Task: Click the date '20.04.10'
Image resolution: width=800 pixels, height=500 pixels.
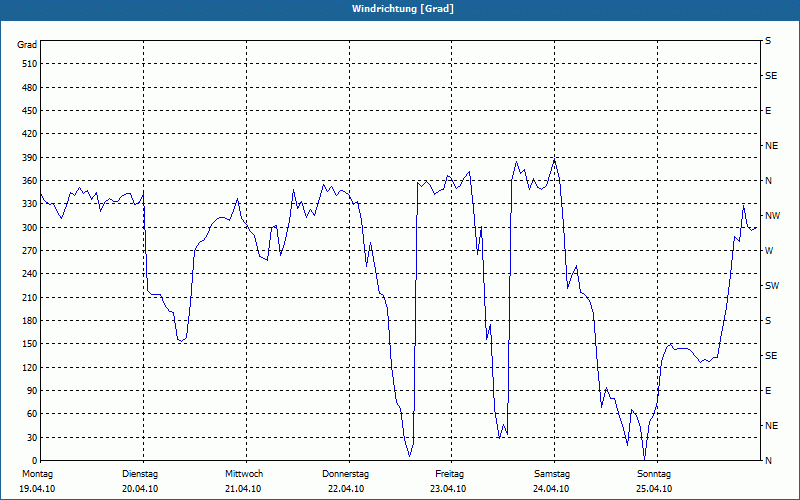Action: (140, 489)
